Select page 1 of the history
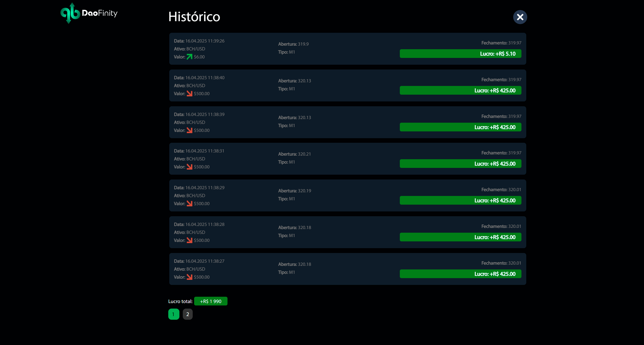The width and height of the screenshot is (644, 345). (x=174, y=314)
